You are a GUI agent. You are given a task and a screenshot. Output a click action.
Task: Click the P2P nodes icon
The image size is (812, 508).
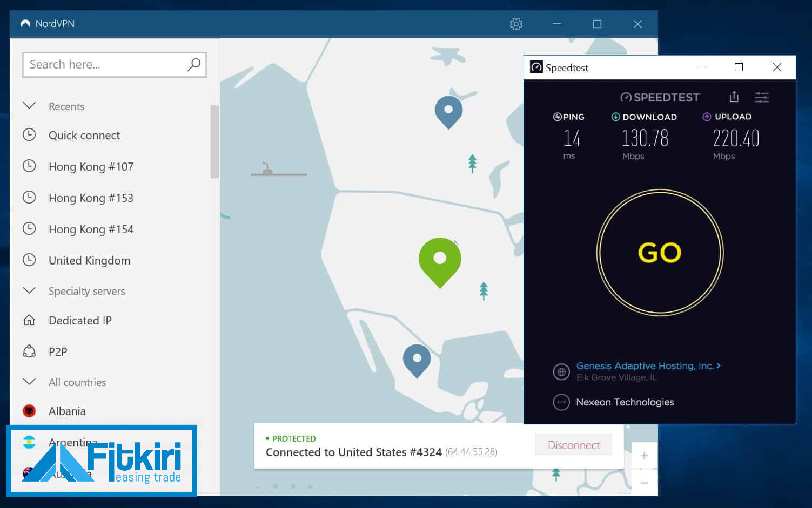tap(29, 351)
